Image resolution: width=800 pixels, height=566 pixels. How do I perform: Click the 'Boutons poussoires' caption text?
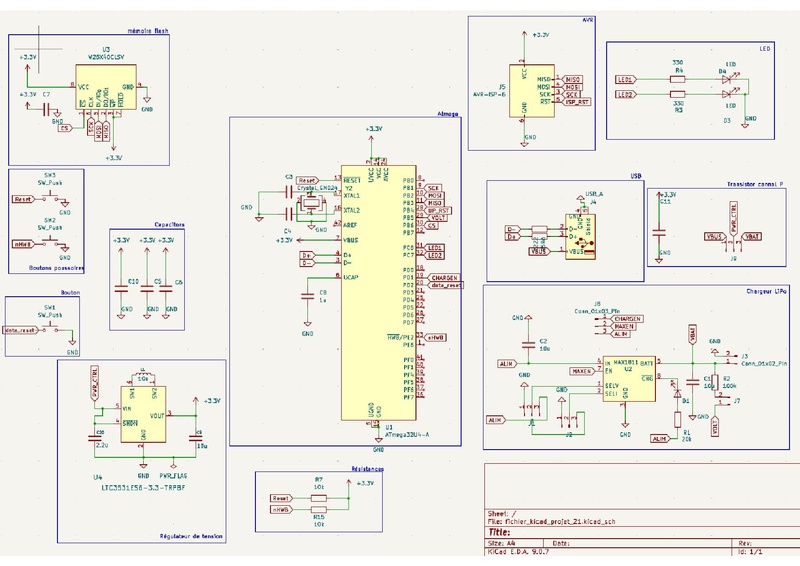coord(56,267)
